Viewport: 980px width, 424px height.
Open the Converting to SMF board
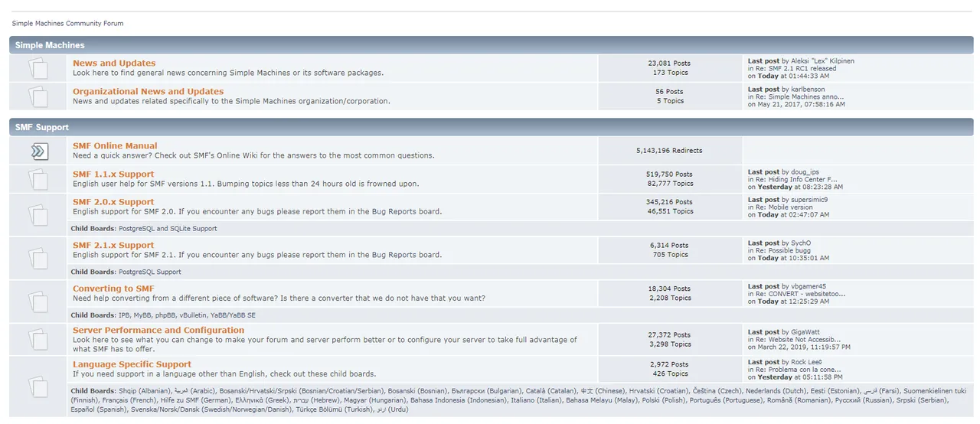[113, 289]
